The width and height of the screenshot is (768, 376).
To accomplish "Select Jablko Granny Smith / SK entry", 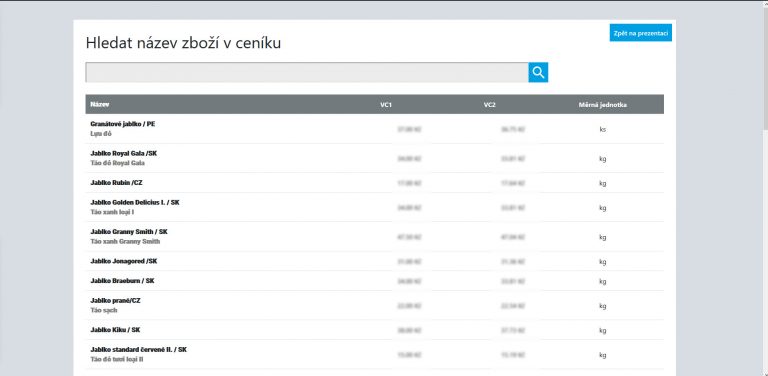I will (x=375, y=236).
